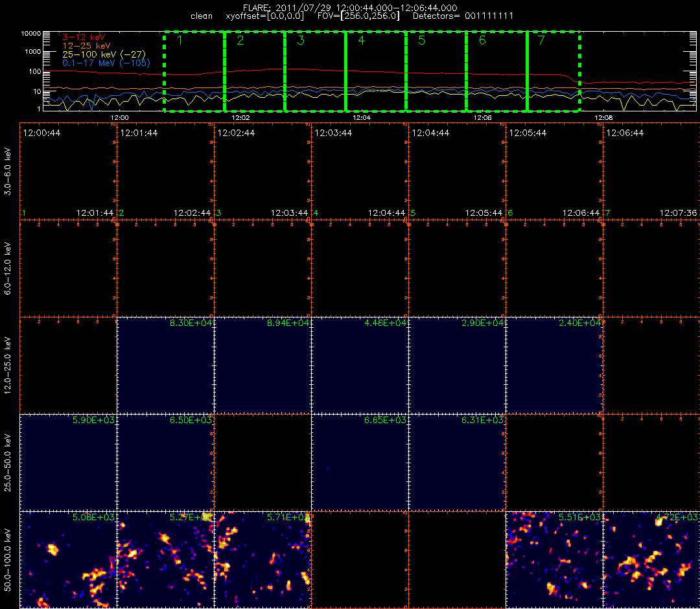Select the blue 0.1-17 MeV (-105) legend entry

coord(106,63)
